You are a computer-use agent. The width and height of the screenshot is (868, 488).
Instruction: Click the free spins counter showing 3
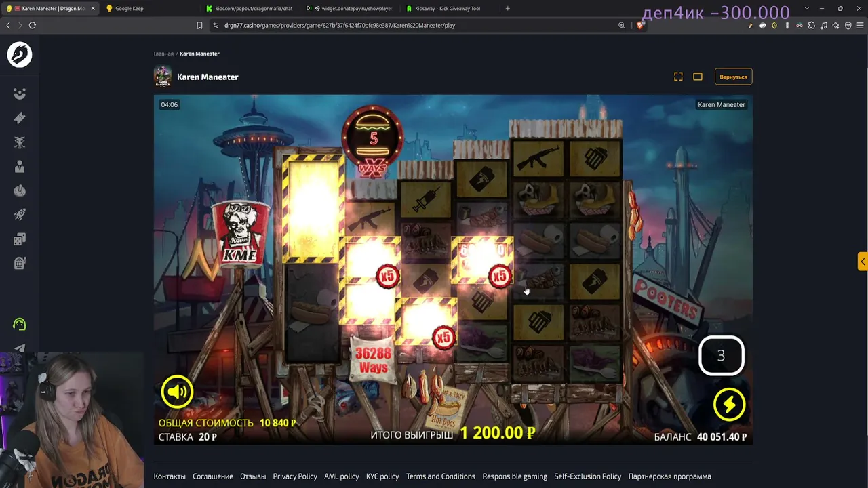click(722, 355)
